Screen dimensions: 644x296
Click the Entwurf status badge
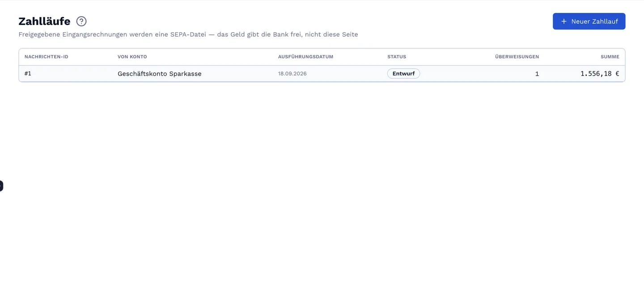[403, 74]
